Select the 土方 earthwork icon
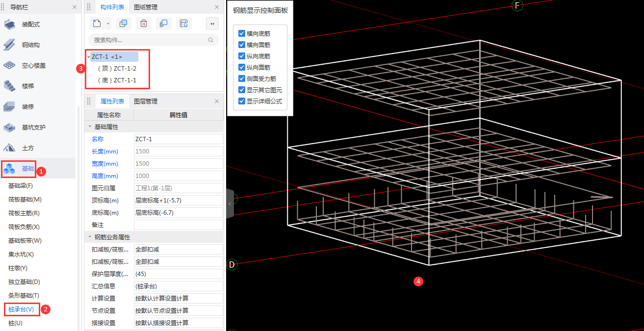Image resolution: width=644 pixels, height=331 pixels. coord(10,148)
